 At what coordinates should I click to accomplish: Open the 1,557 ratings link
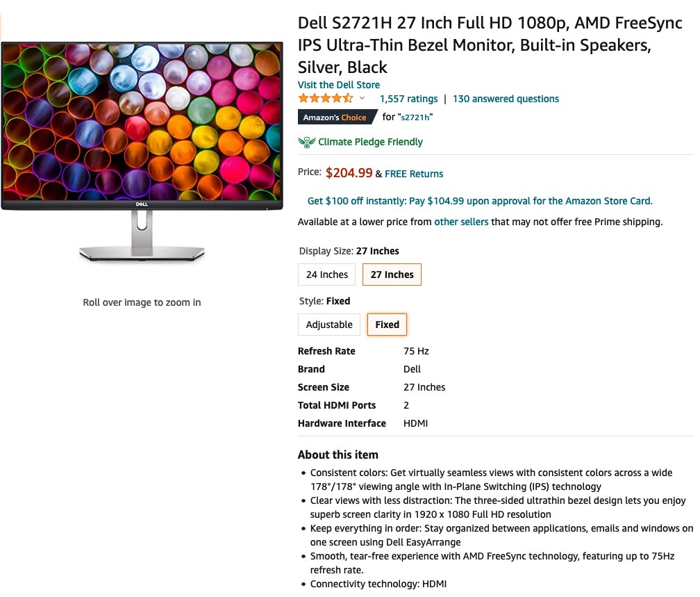pos(408,99)
